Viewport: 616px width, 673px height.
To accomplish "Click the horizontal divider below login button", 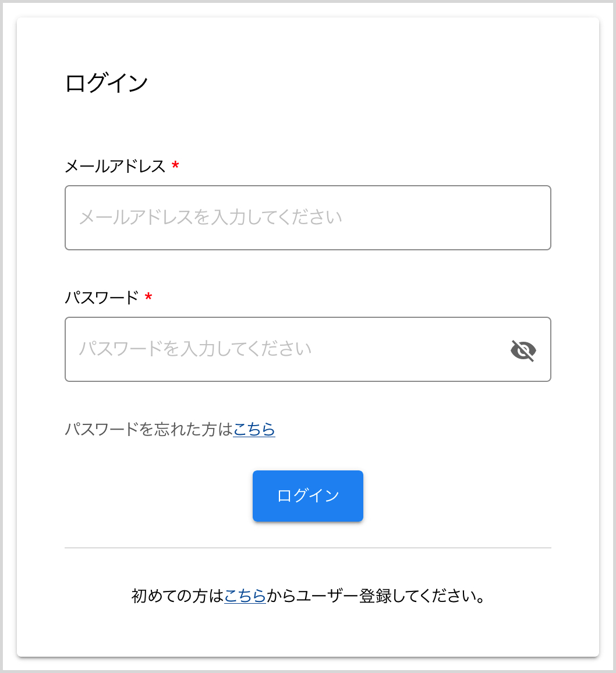I will pos(307,548).
